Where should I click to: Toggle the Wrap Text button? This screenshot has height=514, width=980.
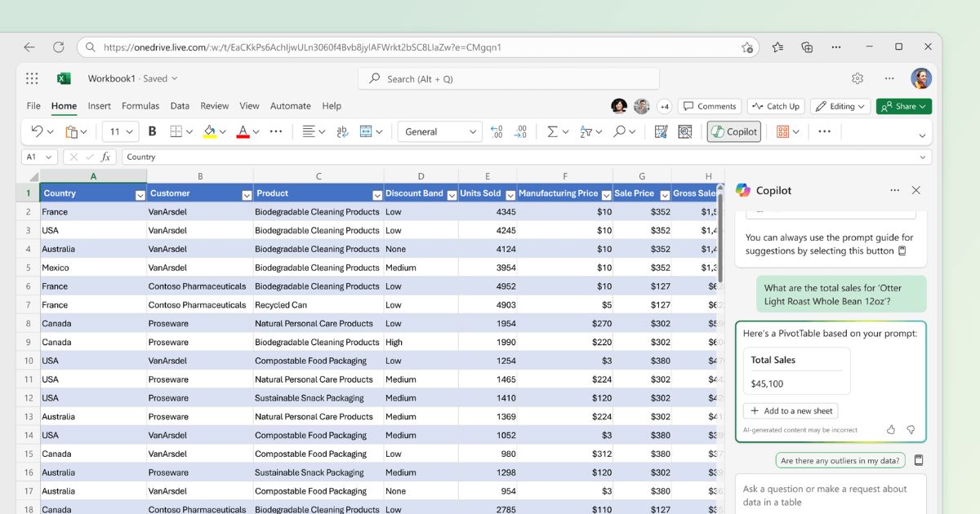coord(342,131)
